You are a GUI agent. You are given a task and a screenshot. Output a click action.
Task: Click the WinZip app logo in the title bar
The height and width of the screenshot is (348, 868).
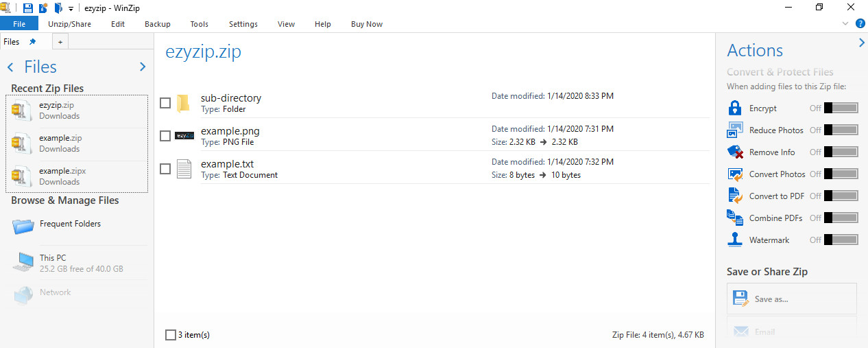tap(5, 8)
